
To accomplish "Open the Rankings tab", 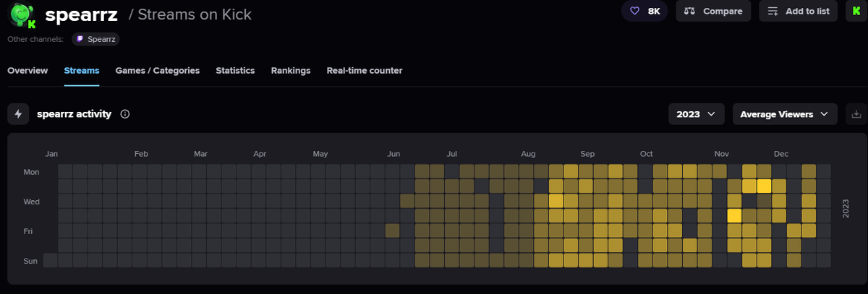I will (x=291, y=71).
